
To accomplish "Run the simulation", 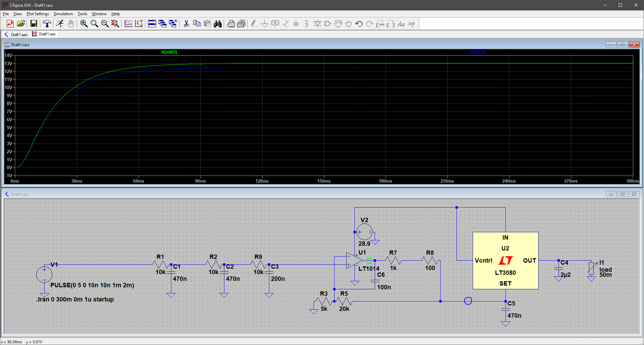I will click(x=60, y=24).
